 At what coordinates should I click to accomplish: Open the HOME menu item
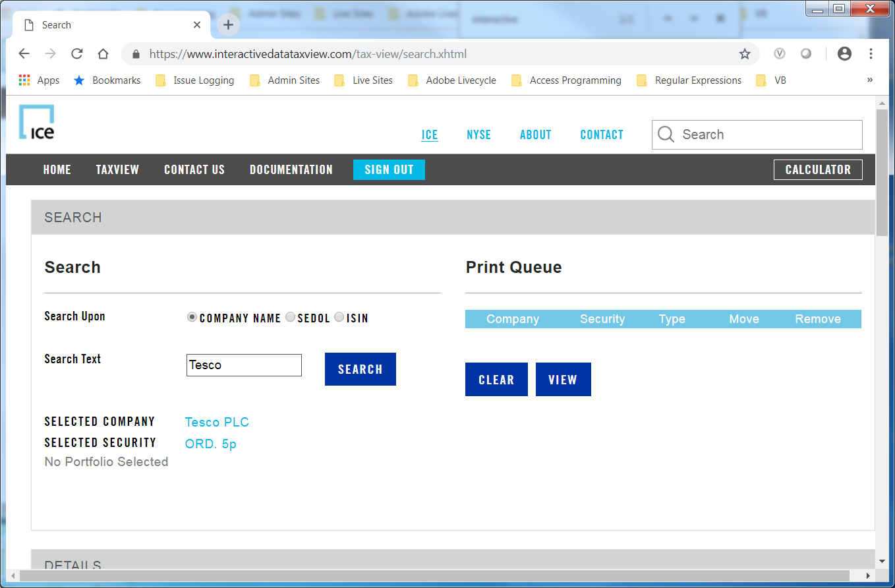[x=57, y=169]
